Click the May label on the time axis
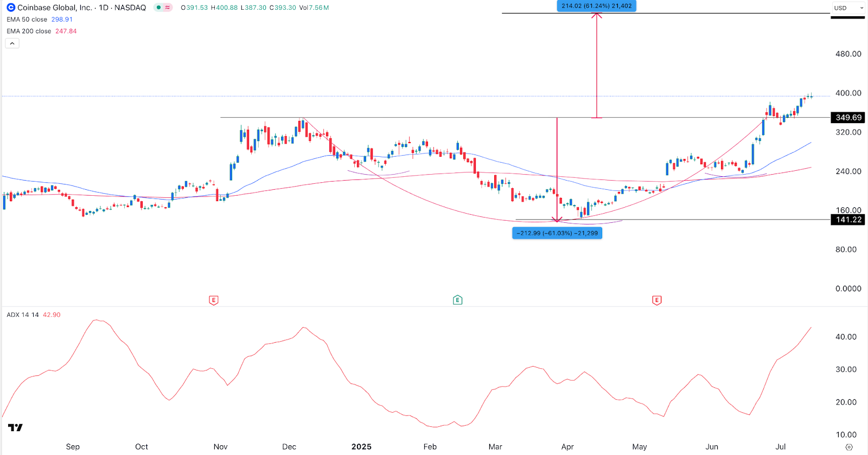The height and width of the screenshot is (455, 868). coord(640,447)
